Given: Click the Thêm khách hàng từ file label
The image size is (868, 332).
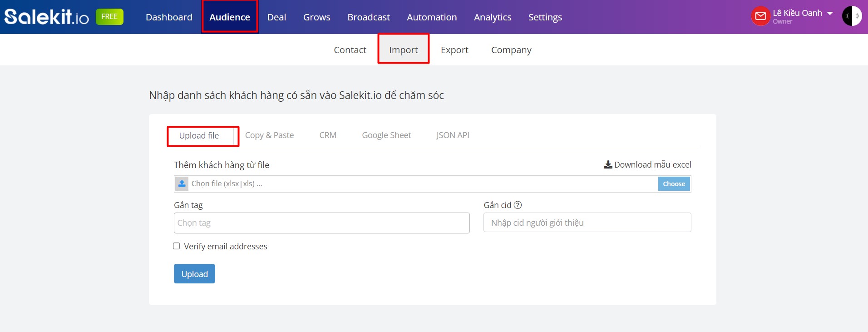Looking at the screenshot, I should pos(222,165).
